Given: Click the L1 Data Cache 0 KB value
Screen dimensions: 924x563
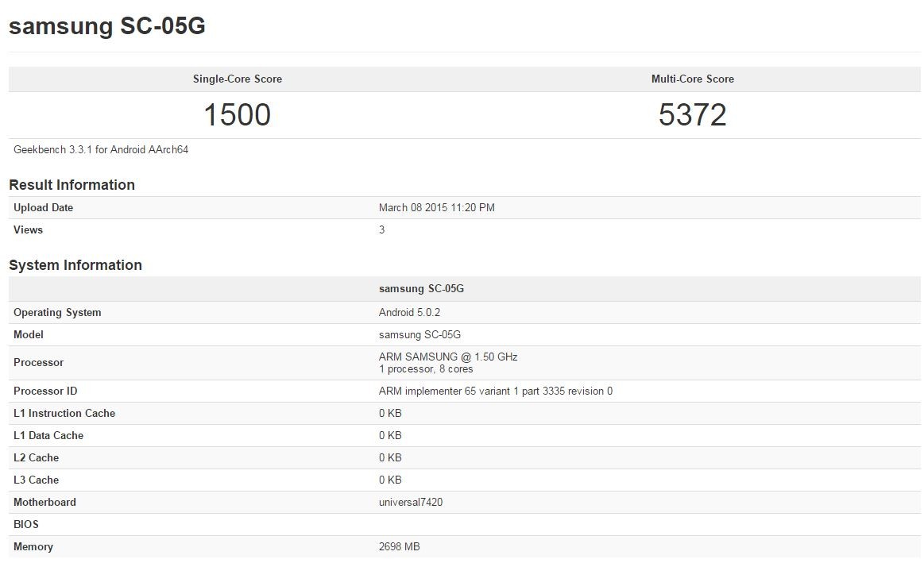Looking at the screenshot, I should pos(390,436).
